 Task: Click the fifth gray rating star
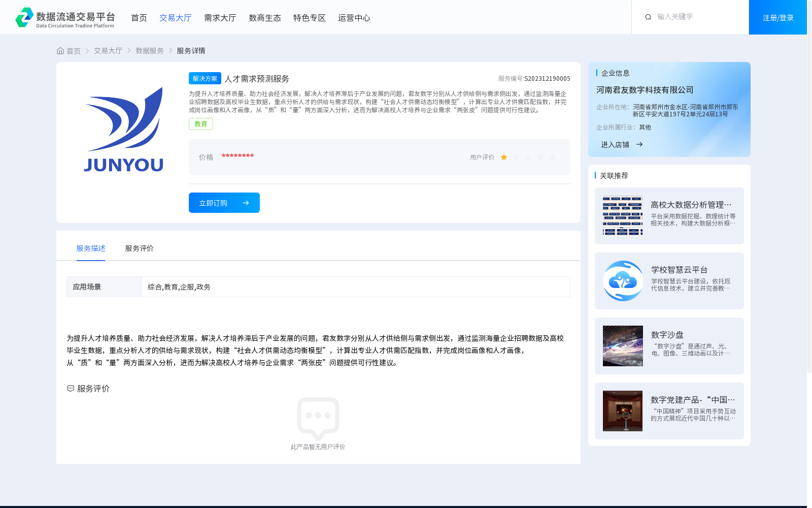click(x=552, y=157)
